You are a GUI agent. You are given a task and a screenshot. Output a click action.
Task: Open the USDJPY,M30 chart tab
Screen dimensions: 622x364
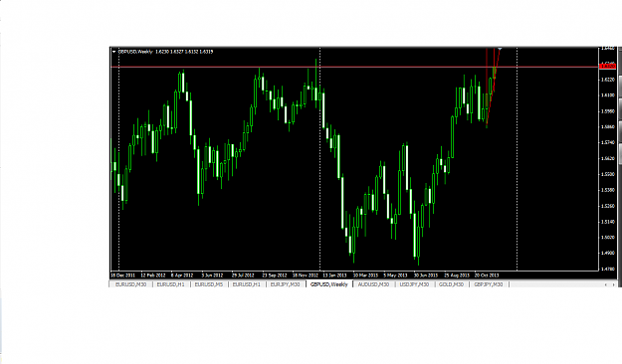[x=414, y=284]
